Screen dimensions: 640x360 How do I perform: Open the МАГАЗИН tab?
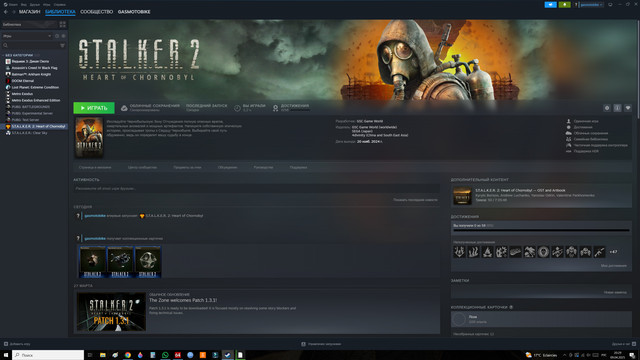29,12
